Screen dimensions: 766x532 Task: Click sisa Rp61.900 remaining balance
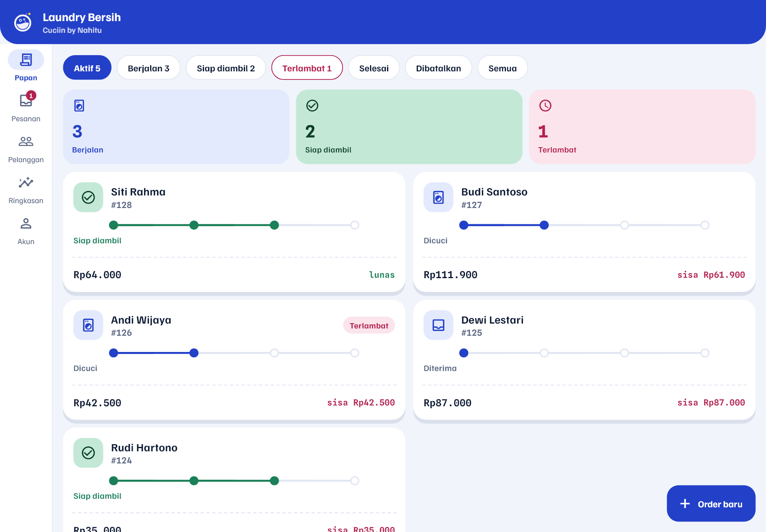(x=711, y=275)
